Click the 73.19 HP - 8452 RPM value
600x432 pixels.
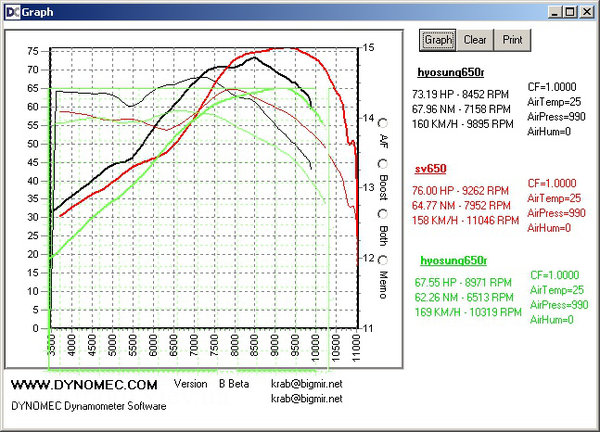pos(460,95)
